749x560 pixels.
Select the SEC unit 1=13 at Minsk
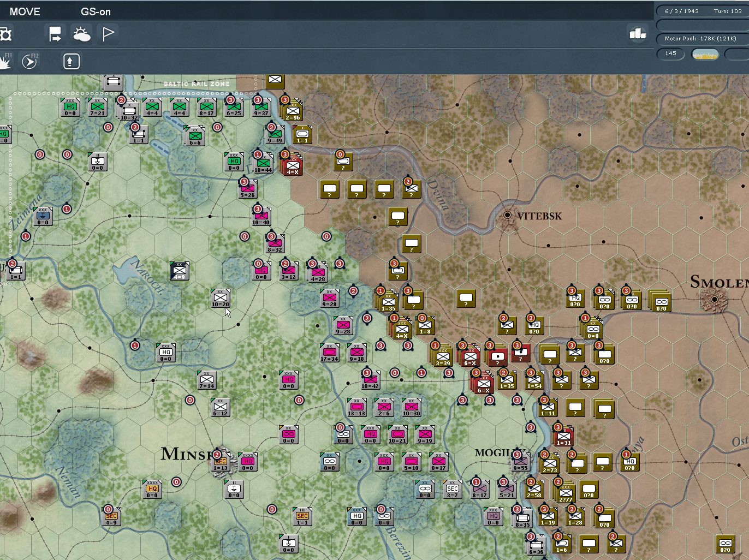[221, 462]
